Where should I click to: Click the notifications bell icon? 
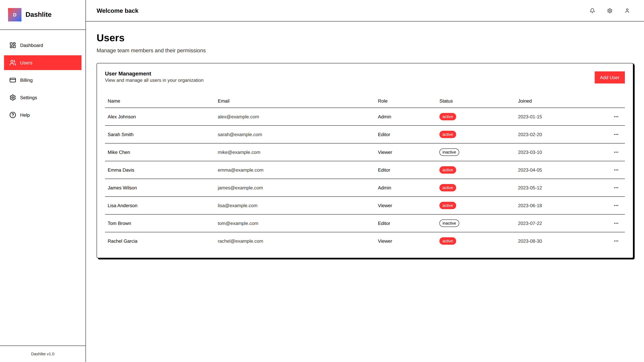(592, 11)
